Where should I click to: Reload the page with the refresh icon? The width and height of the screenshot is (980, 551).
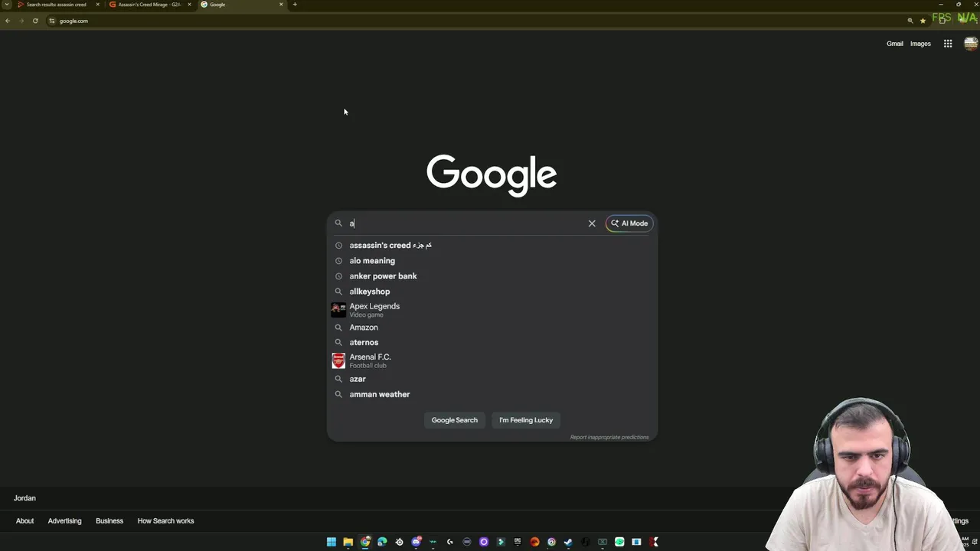tap(35, 21)
